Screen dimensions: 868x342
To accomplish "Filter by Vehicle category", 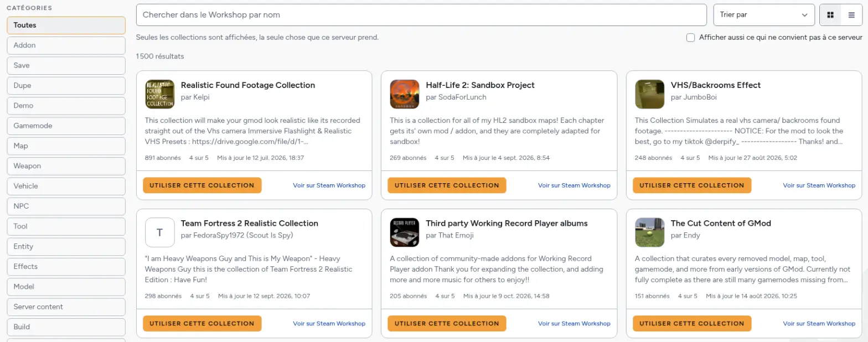I will (66, 186).
